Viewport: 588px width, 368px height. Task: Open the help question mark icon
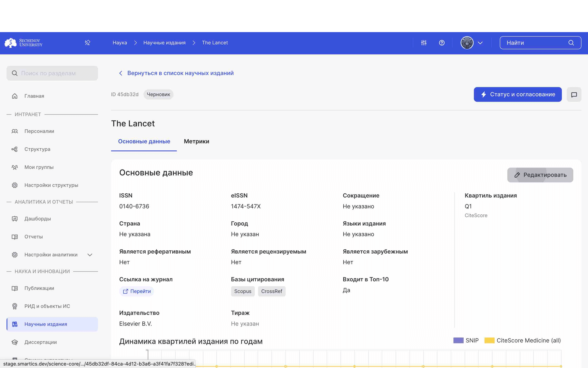[x=442, y=43]
